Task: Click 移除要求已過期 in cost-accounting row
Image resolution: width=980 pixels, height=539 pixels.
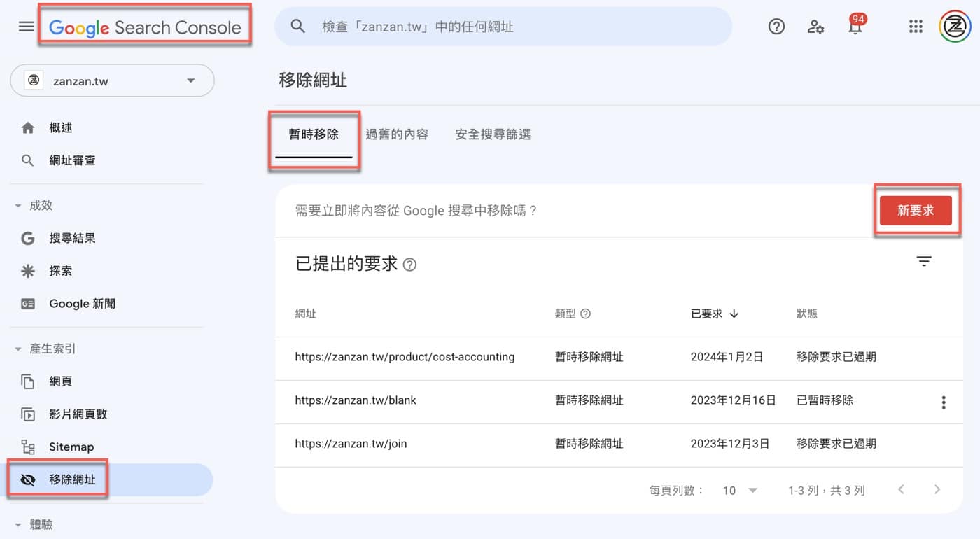Action: [x=836, y=357]
